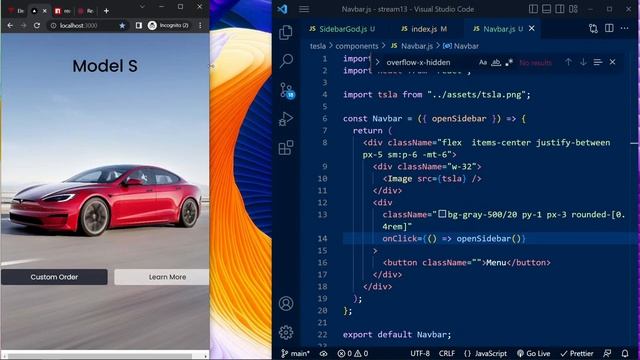
Task: Open errors and warnings status item
Action: click(x=353, y=353)
